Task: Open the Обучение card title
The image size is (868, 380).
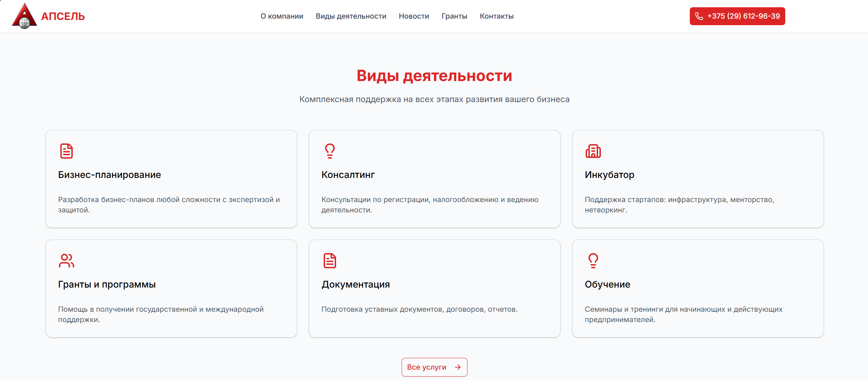Action: [x=607, y=284]
